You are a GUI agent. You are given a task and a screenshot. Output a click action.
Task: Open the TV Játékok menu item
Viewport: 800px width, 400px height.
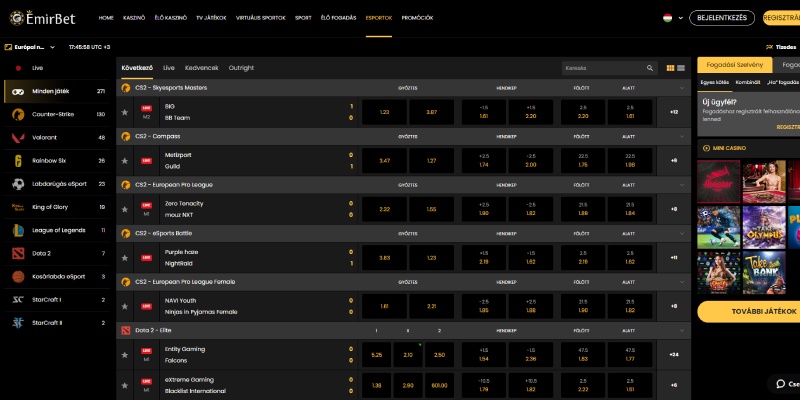211,18
